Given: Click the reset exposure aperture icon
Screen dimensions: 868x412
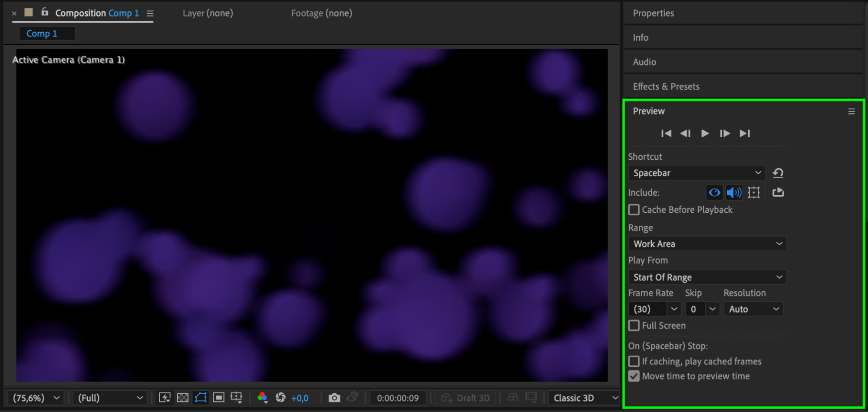Looking at the screenshot, I should point(281,398).
